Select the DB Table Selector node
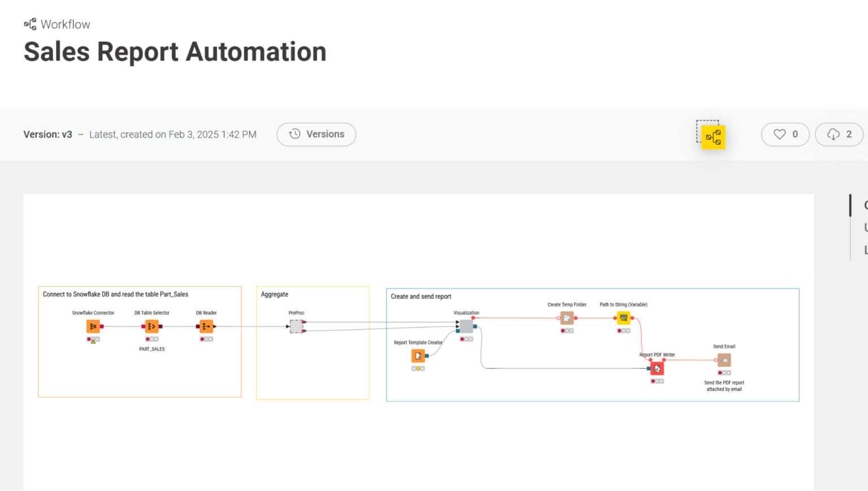The height and width of the screenshot is (491, 868). click(x=151, y=326)
